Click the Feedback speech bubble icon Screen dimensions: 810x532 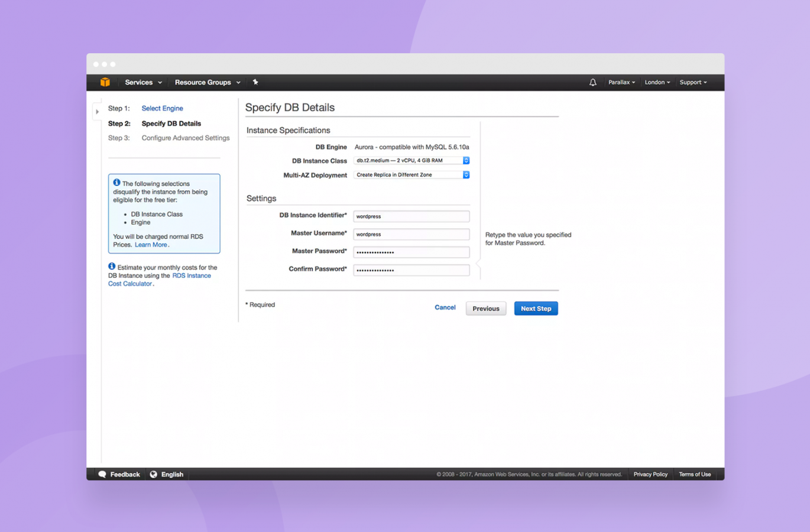coord(102,475)
